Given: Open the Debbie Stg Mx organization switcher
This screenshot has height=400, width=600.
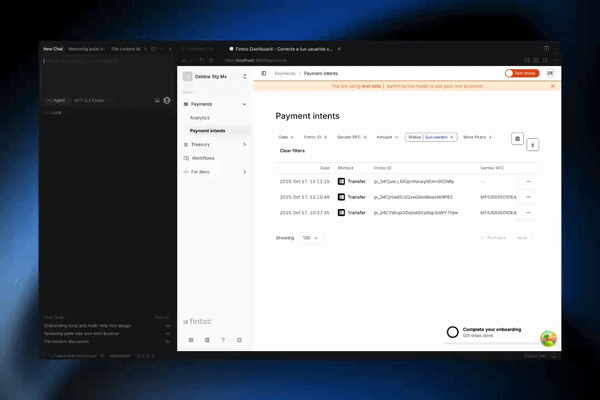Looking at the screenshot, I should coord(215,77).
